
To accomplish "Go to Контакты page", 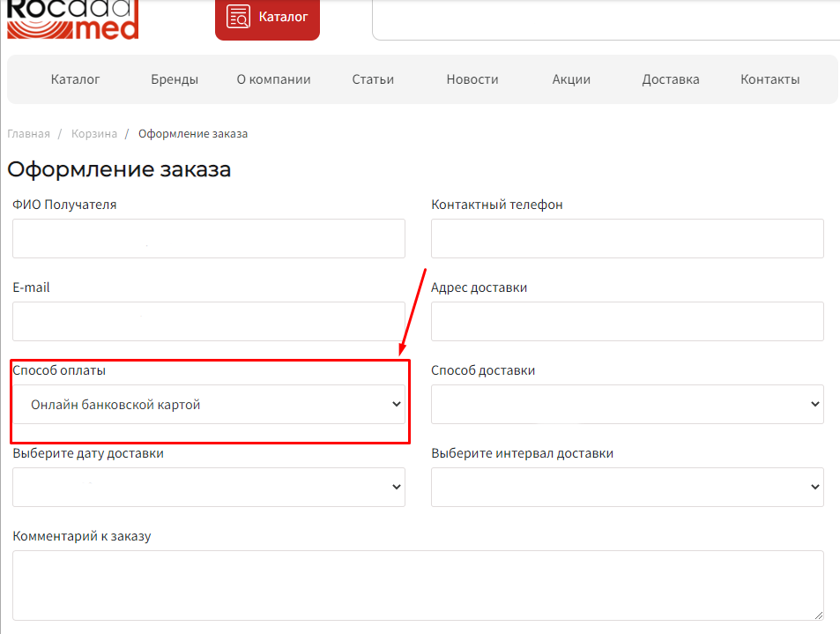I will click(x=770, y=79).
